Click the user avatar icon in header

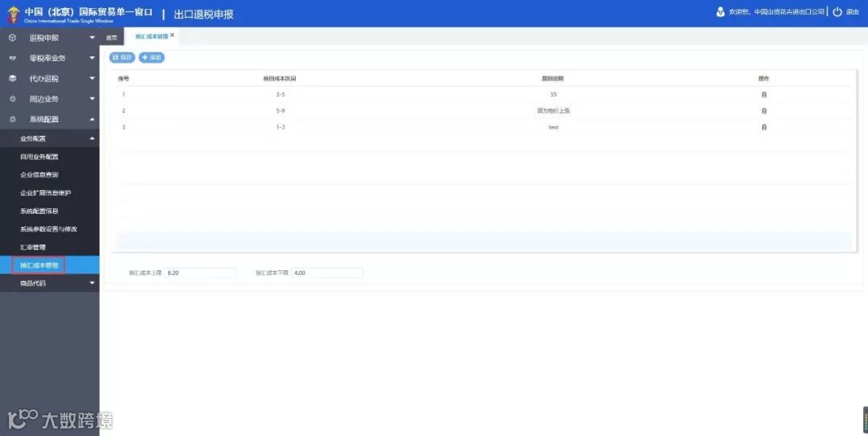coord(720,11)
